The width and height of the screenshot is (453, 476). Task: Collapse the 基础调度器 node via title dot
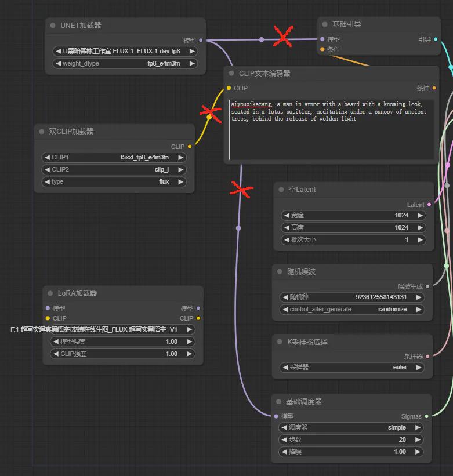tap(279, 402)
